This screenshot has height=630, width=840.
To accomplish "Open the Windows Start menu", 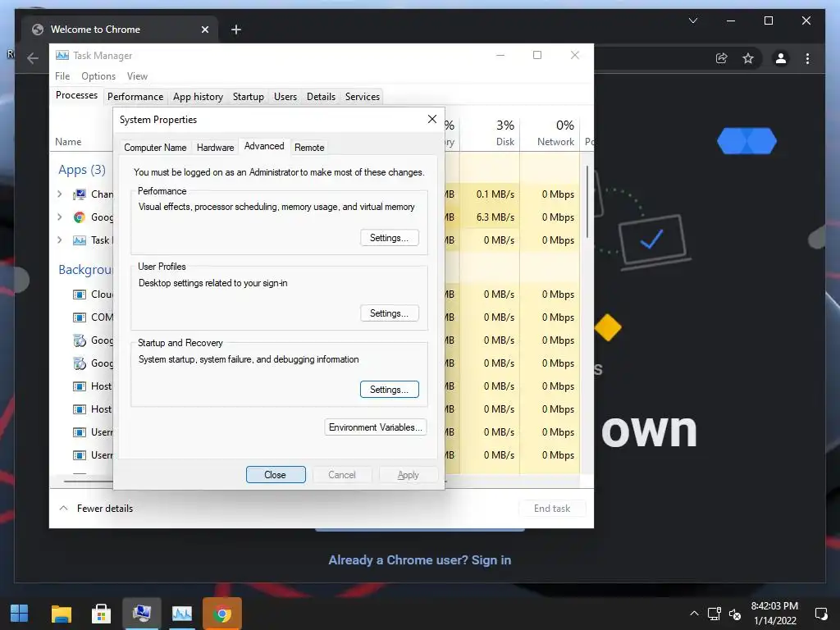I will pos(20,614).
